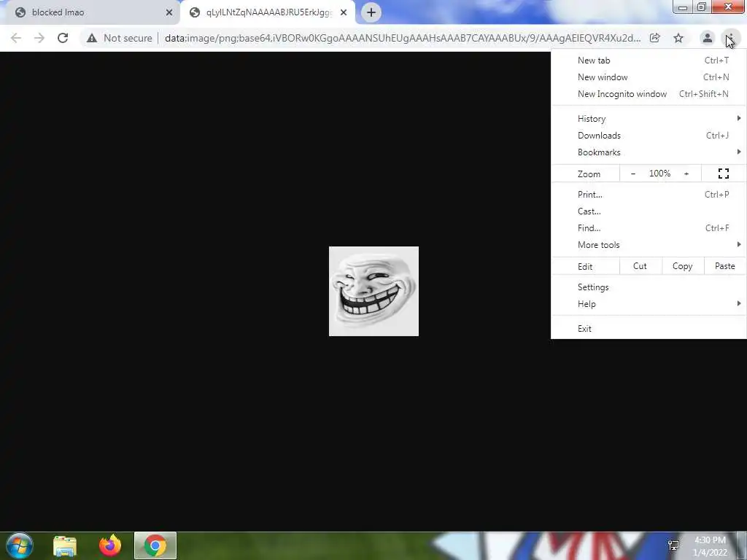Click the Copy button in Edit row
Viewport: 747px width, 560px height.
pos(682,266)
